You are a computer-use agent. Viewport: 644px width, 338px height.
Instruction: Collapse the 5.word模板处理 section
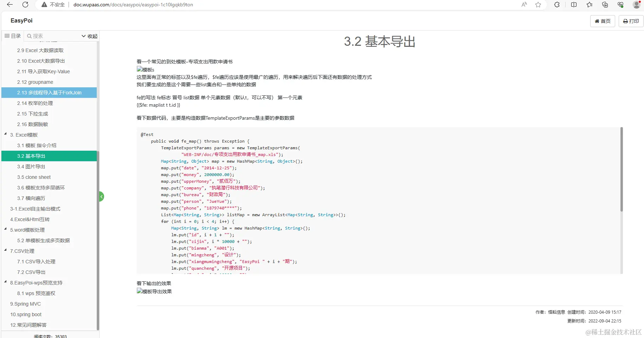click(x=5, y=229)
